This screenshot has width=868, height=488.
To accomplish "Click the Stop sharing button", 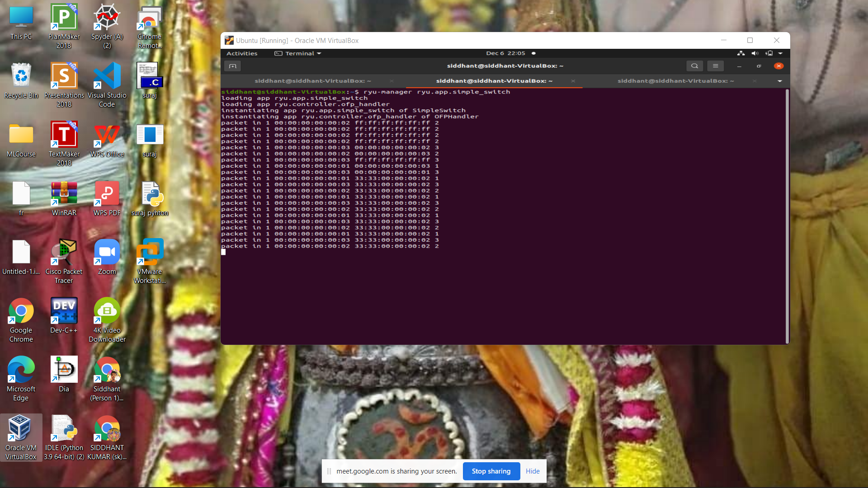I will tap(491, 471).
